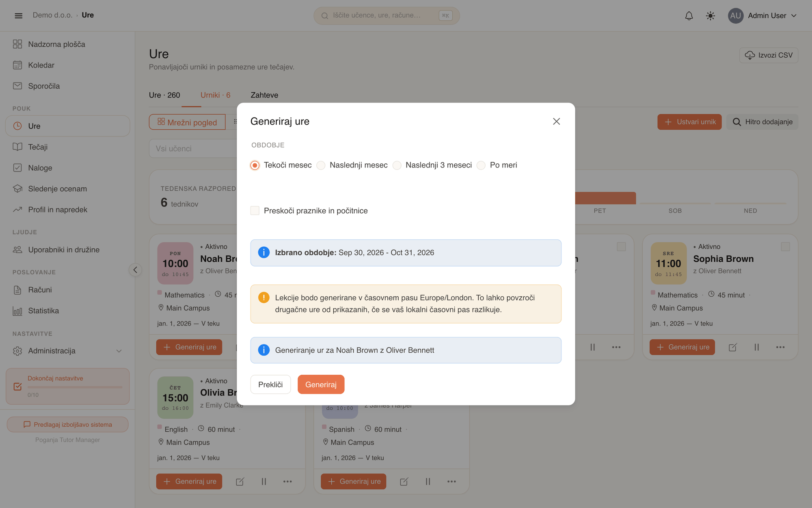Screen dimensions: 812x508
Task: Open Koledar from the sidebar
Action: 67,65
